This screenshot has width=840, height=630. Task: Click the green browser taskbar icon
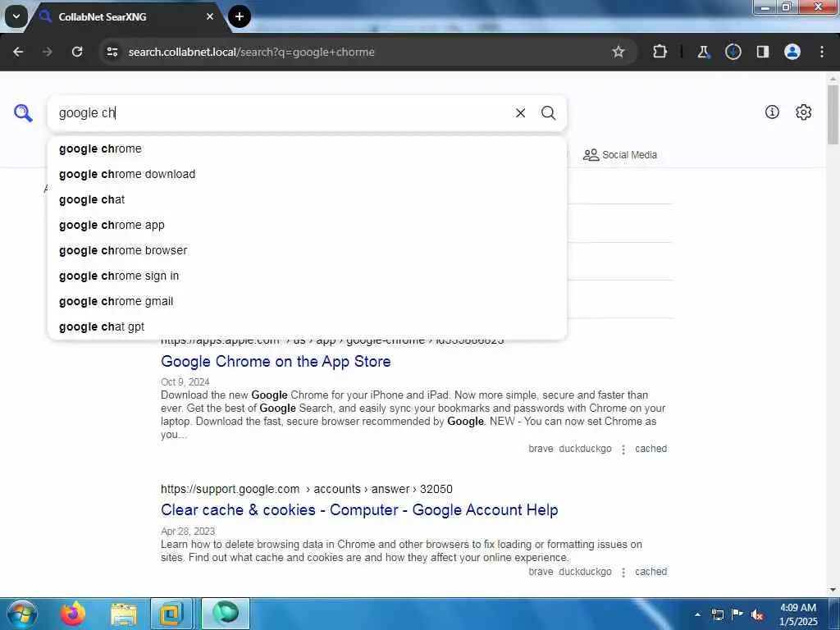click(x=225, y=614)
